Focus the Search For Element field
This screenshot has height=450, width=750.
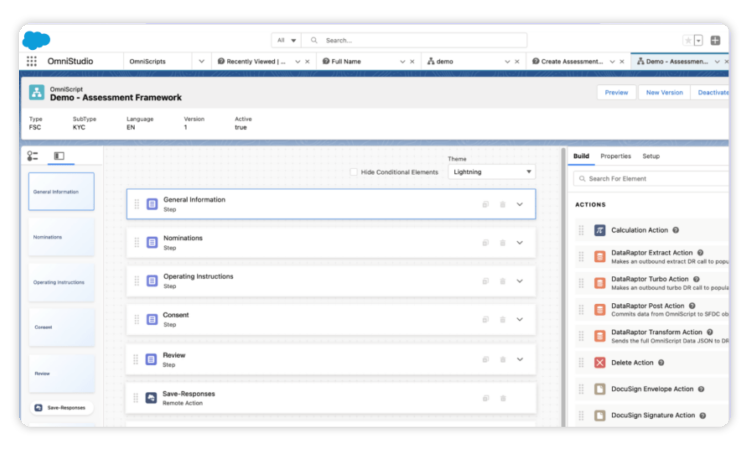(651, 178)
